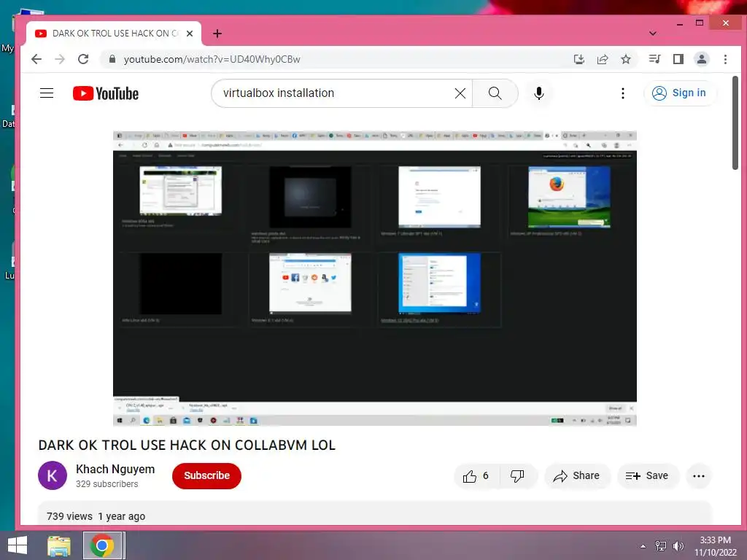Close the YouTube browser tab

190,34
